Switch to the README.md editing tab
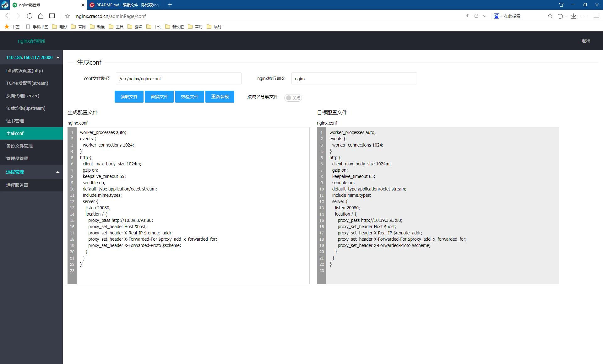The height and width of the screenshot is (364, 603). point(126,5)
